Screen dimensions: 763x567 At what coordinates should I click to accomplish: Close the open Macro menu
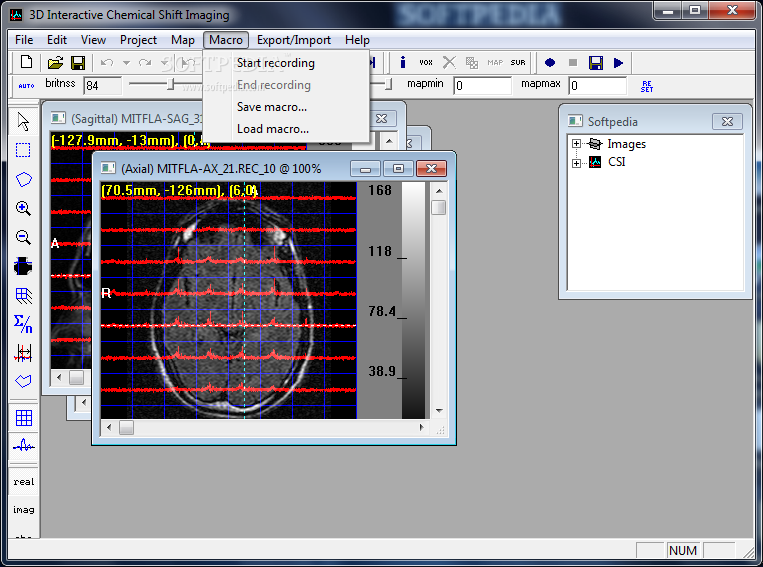point(226,40)
